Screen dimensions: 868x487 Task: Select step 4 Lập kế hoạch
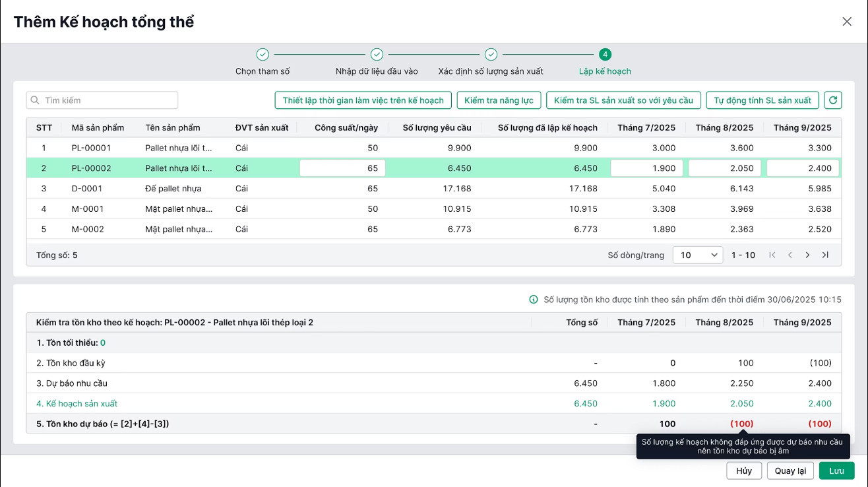[x=605, y=55]
